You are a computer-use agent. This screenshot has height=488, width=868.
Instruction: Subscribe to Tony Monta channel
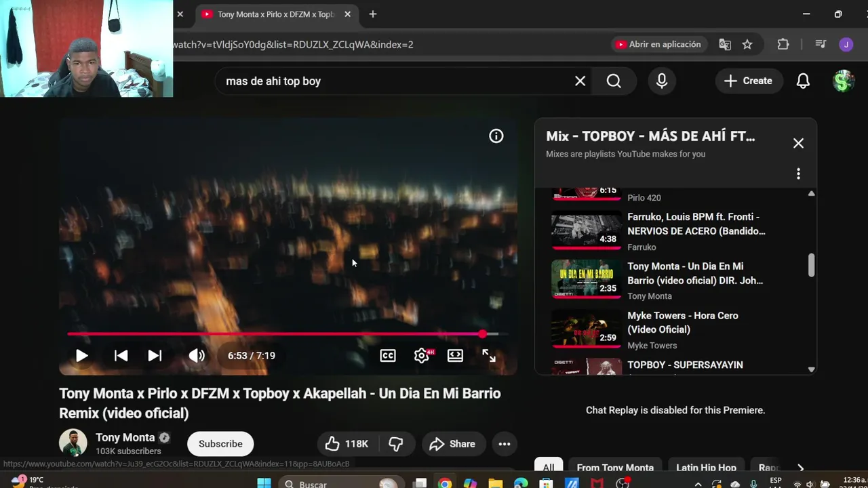[x=220, y=444]
